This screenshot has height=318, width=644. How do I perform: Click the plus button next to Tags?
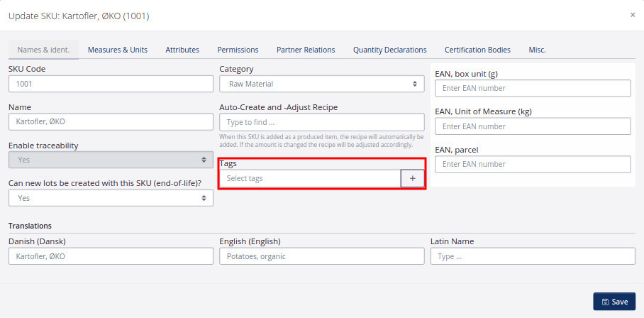[x=412, y=178]
